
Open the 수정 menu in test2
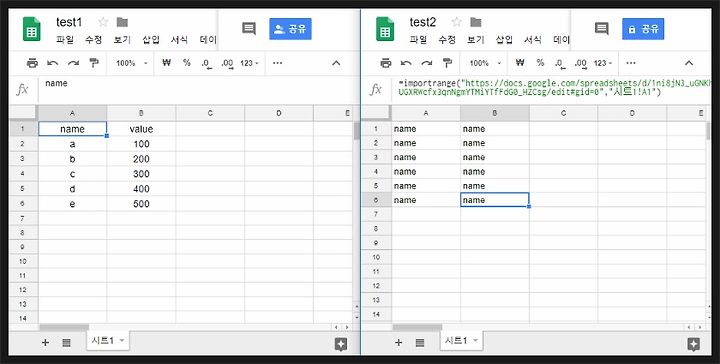click(447, 39)
